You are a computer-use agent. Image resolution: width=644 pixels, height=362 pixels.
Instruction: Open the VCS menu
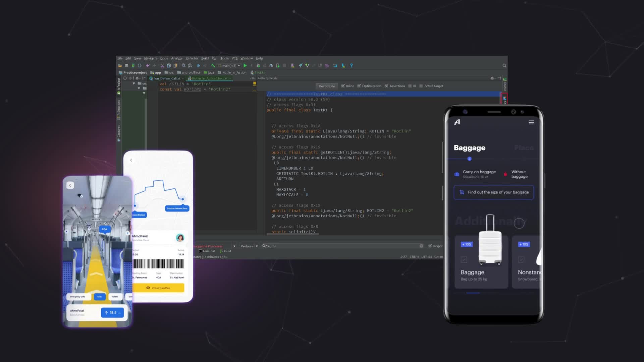[234, 58]
